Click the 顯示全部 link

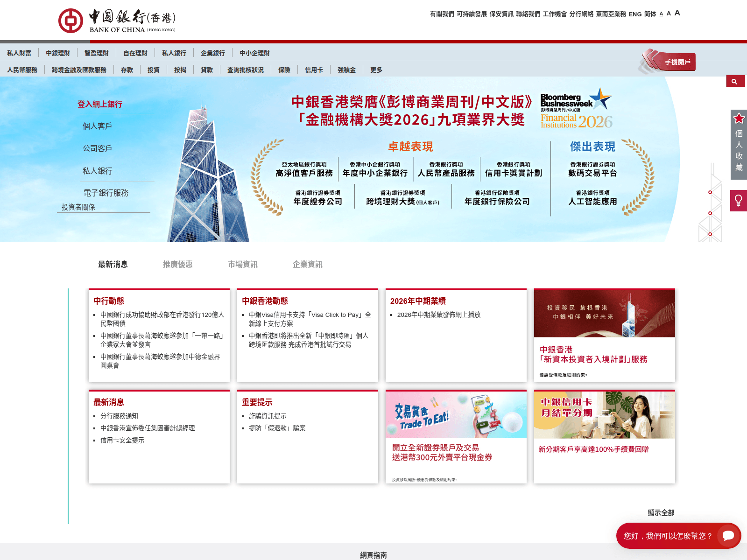(x=661, y=513)
